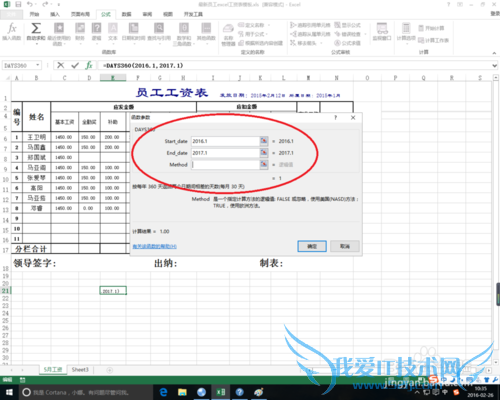
Task: Open the Insert ribbon tab
Action: (x=55, y=14)
